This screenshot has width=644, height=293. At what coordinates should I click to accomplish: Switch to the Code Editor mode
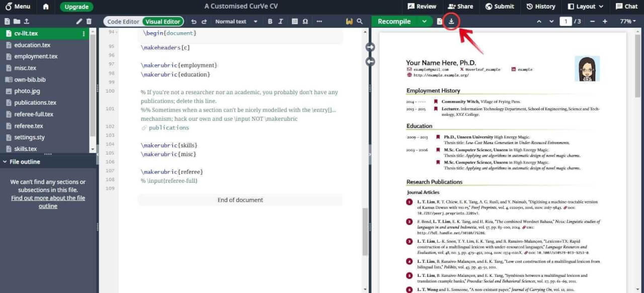[122, 21]
